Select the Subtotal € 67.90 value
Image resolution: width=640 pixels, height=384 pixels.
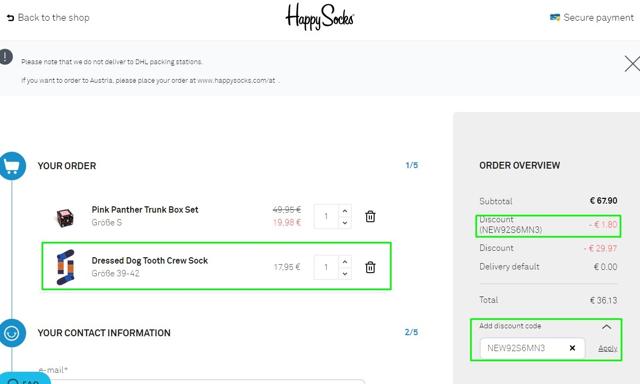click(604, 200)
